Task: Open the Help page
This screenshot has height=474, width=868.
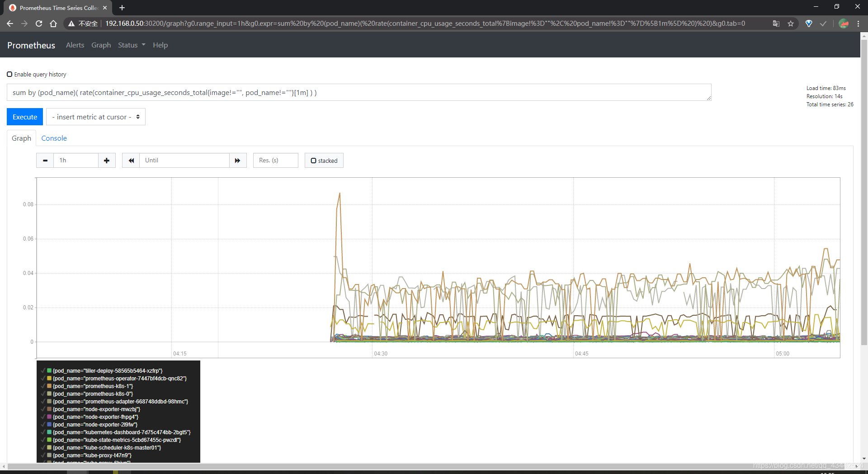Action: pyautogui.click(x=160, y=45)
